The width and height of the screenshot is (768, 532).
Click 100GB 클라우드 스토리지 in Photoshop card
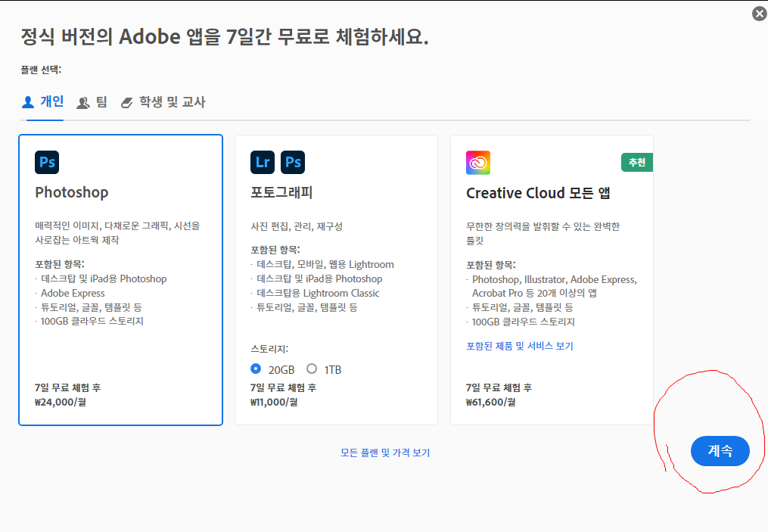coord(92,322)
